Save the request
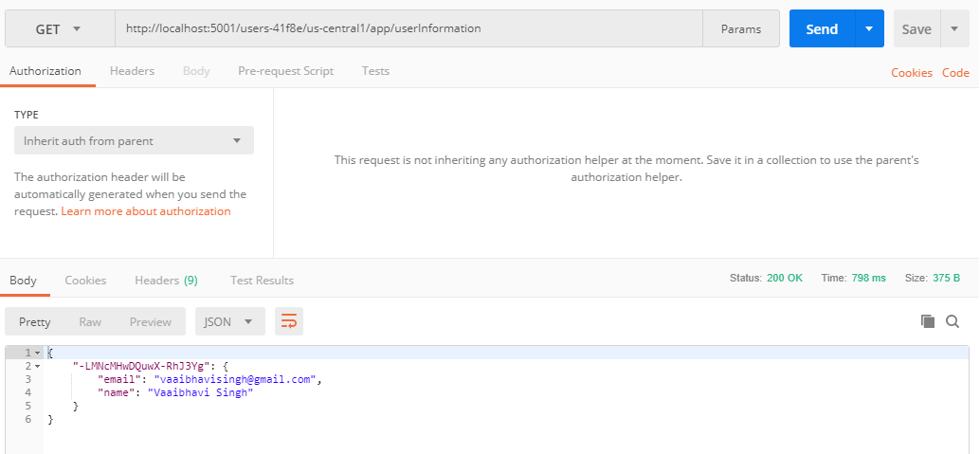 [916, 28]
